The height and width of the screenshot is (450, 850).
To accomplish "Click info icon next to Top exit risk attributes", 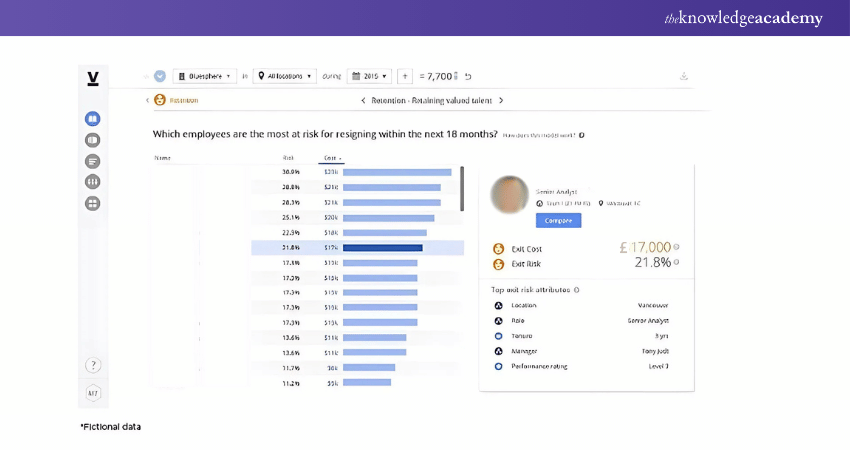I will (576, 290).
